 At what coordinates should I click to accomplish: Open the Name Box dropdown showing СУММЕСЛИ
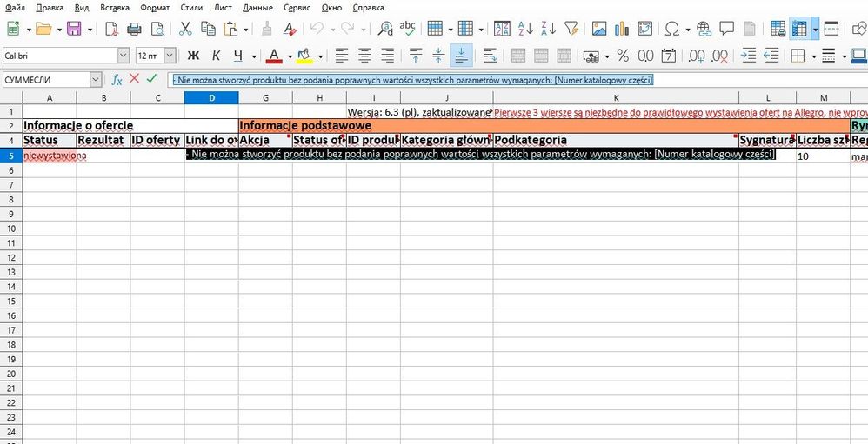click(95, 80)
